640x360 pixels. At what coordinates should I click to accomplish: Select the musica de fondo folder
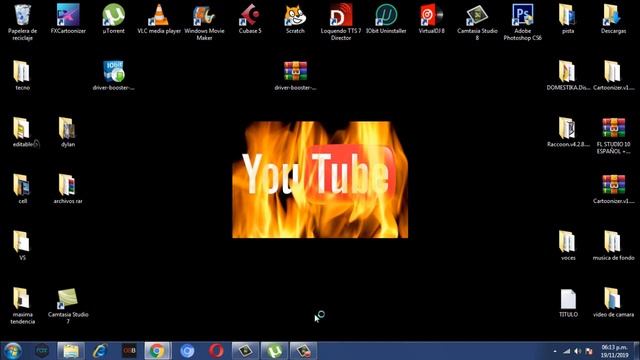tap(613, 242)
